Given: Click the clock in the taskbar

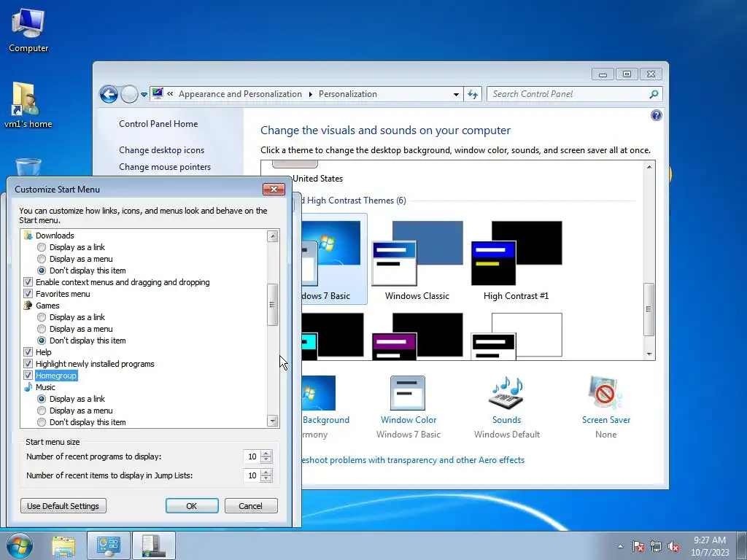Looking at the screenshot, I should coord(710,546).
